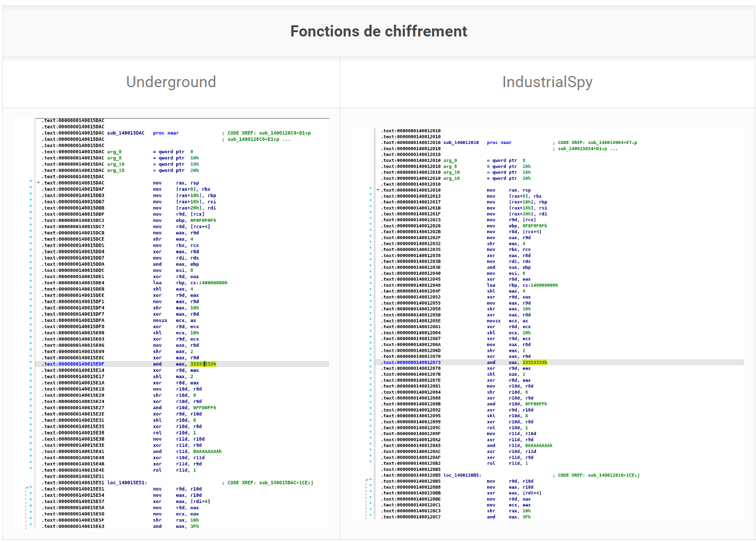Click line 140015DB7 'mov [rax+18h], rsi'

tap(129, 201)
